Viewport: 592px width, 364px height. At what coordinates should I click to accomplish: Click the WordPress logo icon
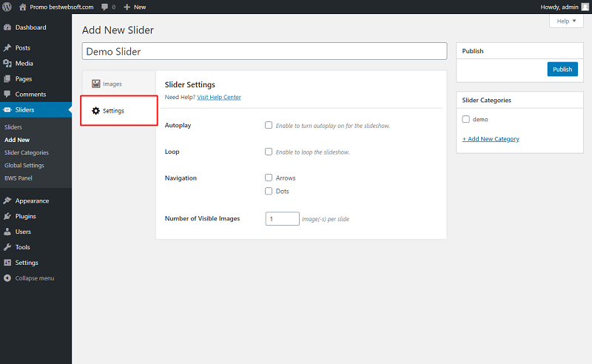[x=7, y=7]
